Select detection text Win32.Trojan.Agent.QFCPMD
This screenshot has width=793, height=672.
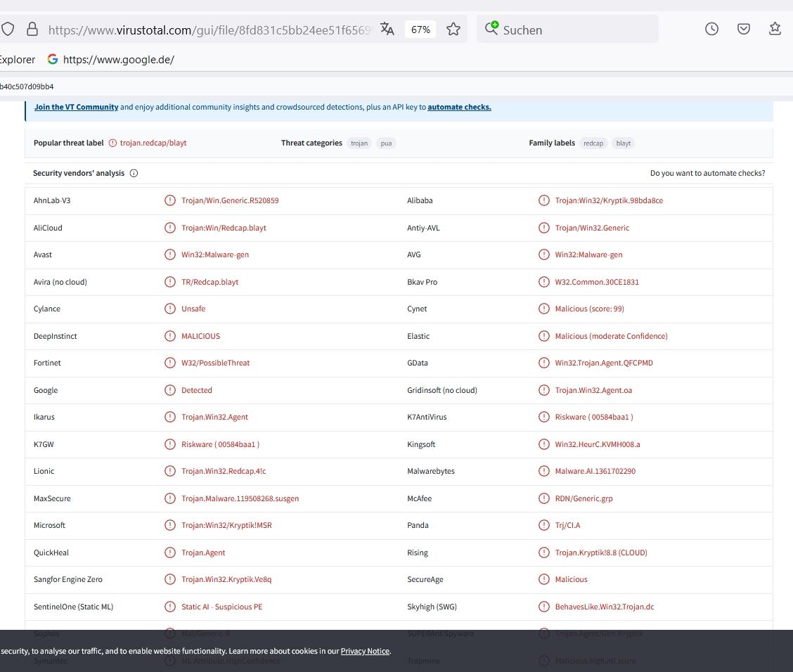coord(604,363)
